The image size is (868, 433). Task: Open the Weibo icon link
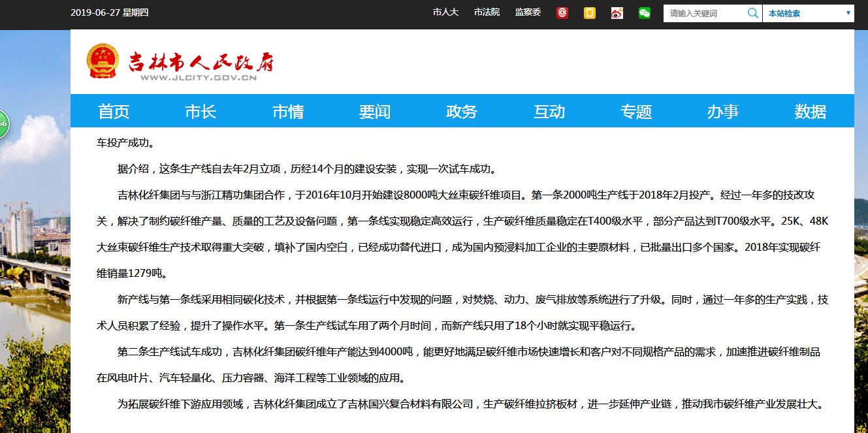[617, 13]
